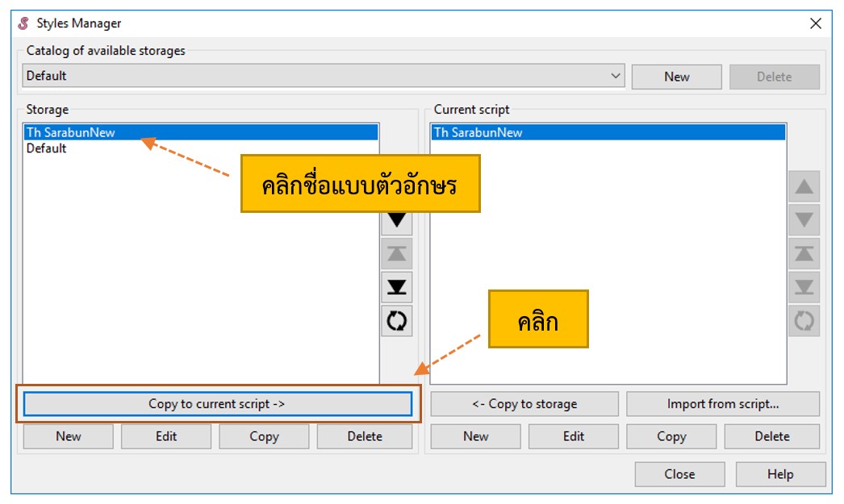844x504 pixels.
Task: Select Th SarabunNew in Current script list
Action: pos(478,133)
